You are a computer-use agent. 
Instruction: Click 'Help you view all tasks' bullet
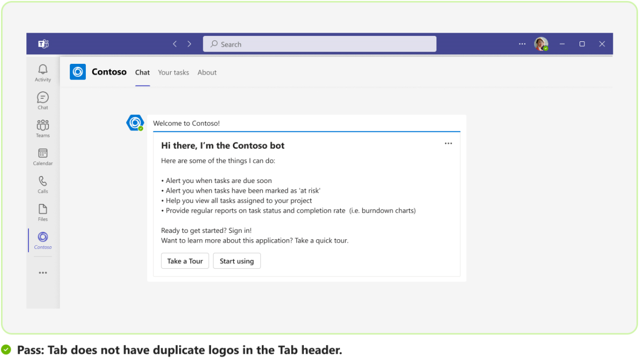click(237, 201)
